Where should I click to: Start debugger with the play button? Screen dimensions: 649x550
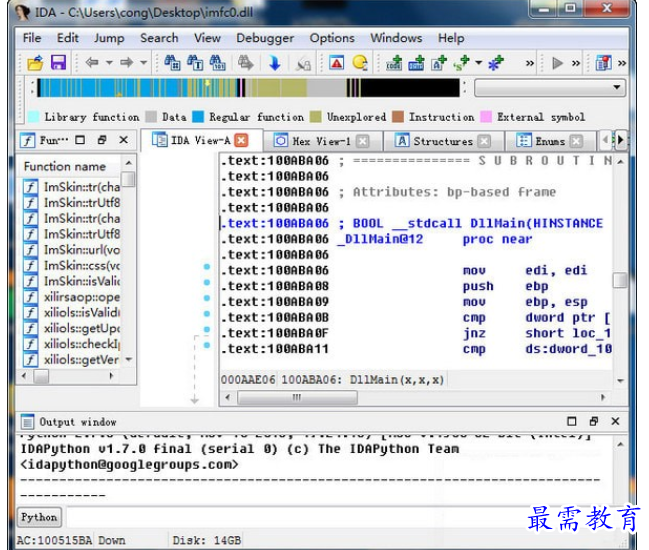pyautogui.click(x=558, y=63)
